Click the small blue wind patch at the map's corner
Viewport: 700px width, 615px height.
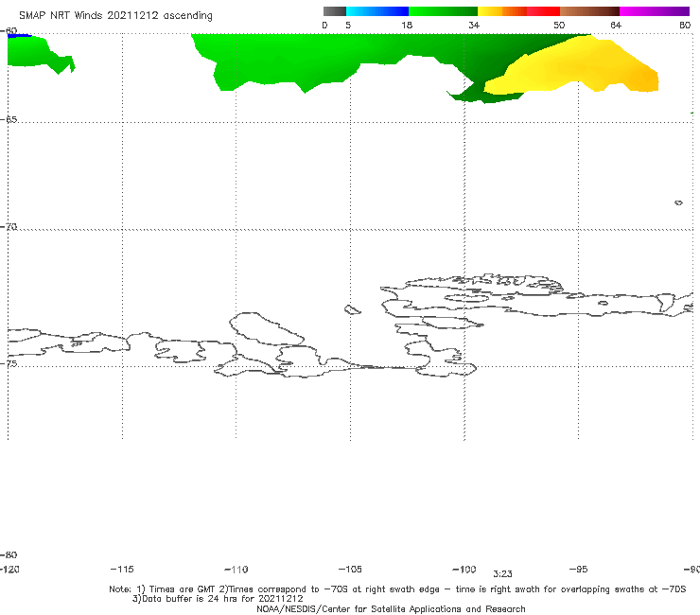point(19,35)
